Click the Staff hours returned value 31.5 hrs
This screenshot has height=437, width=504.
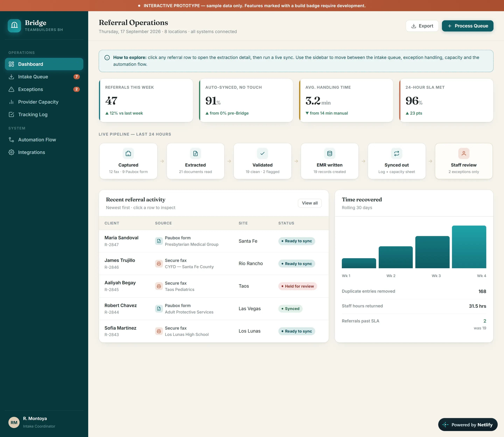[477, 306]
